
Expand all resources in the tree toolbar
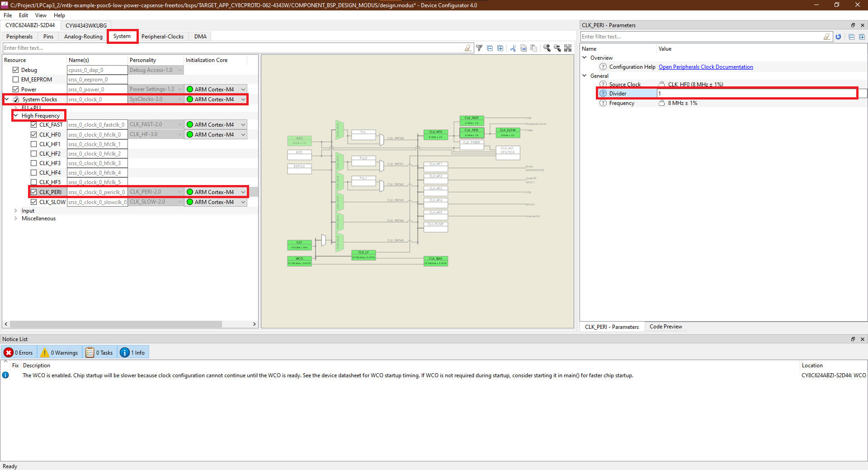click(x=500, y=48)
